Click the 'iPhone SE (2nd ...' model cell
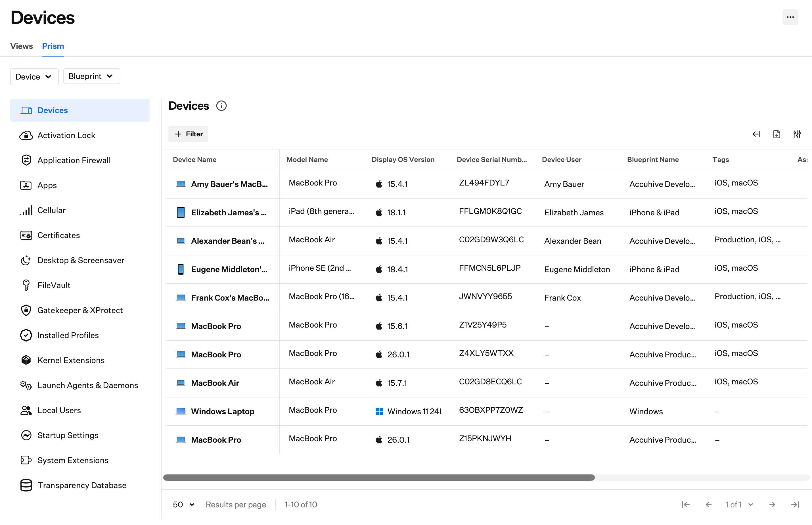 [319, 268]
